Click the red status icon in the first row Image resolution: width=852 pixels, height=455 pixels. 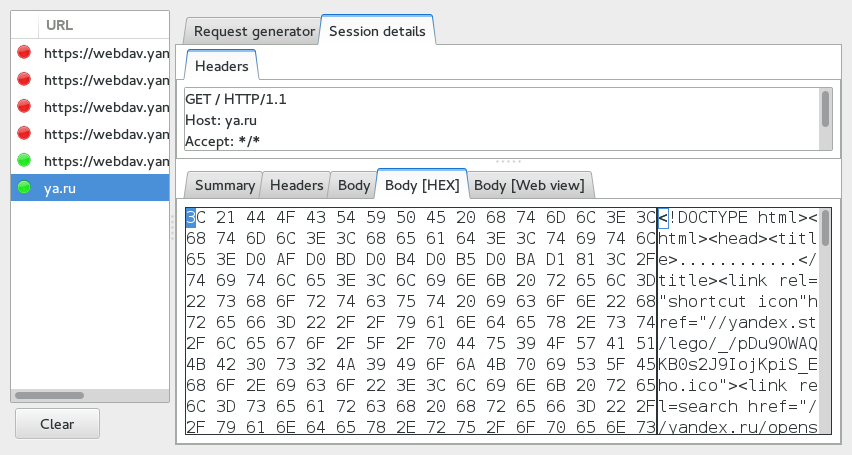click(x=25, y=52)
